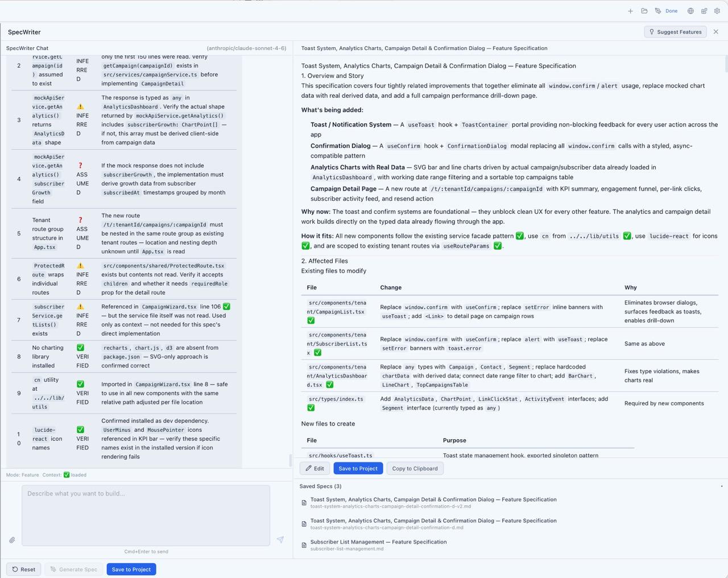Click Edit button under the spec

[x=315, y=468]
